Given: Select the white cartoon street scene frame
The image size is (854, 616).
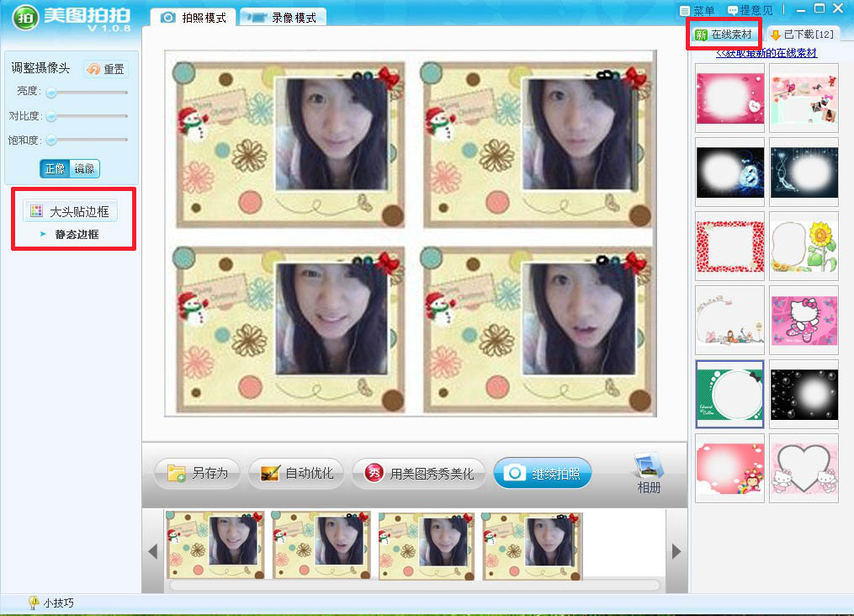Looking at the screenshot, I should pos(729,321).
